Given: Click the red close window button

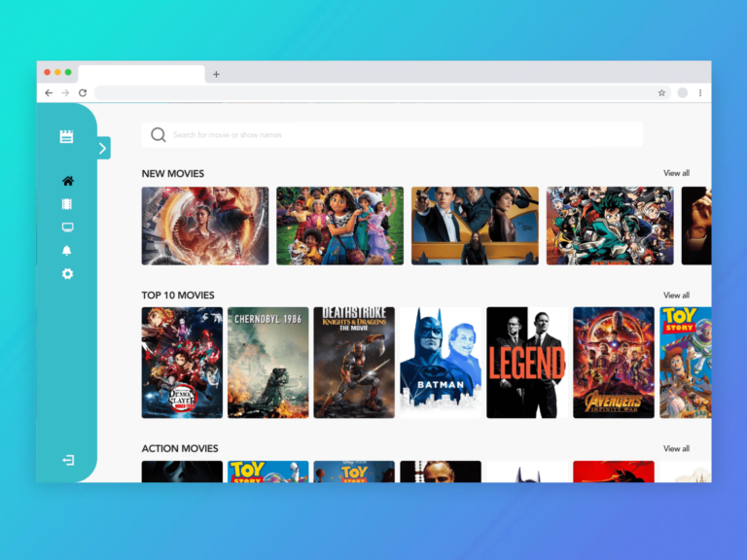Looking at the screenshot, I should (x=47, y=72).
